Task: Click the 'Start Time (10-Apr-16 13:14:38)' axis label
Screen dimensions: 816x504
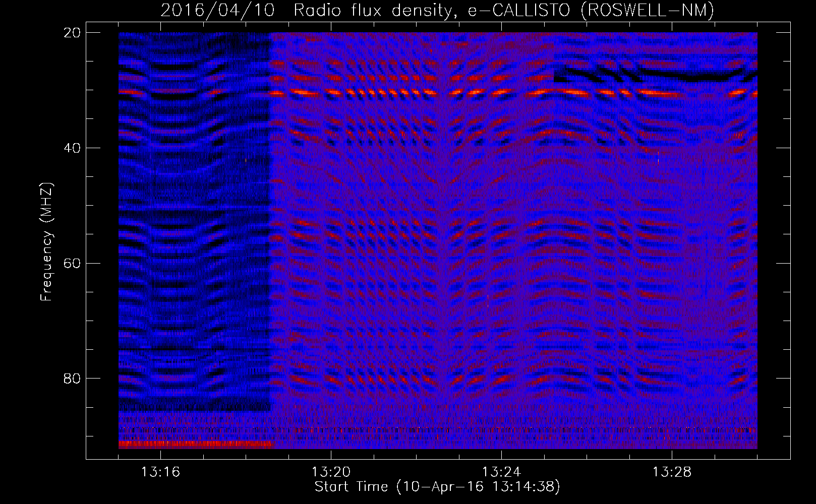Action: (437, 487)
